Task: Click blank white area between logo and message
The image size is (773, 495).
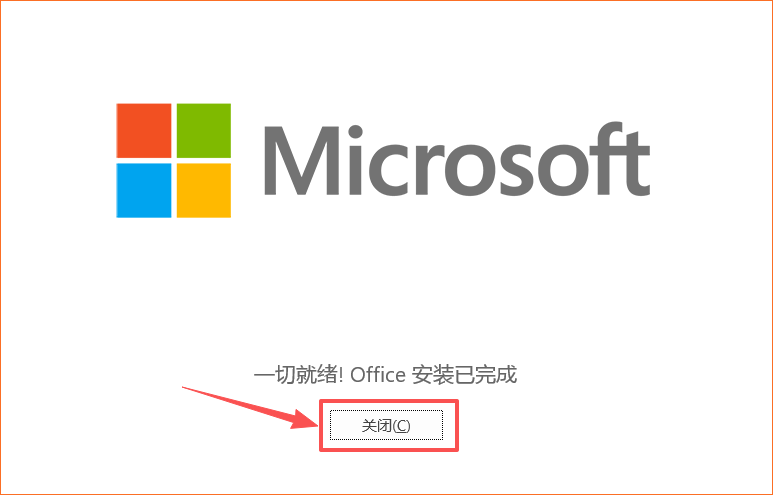Action: [x=386, y=291]
